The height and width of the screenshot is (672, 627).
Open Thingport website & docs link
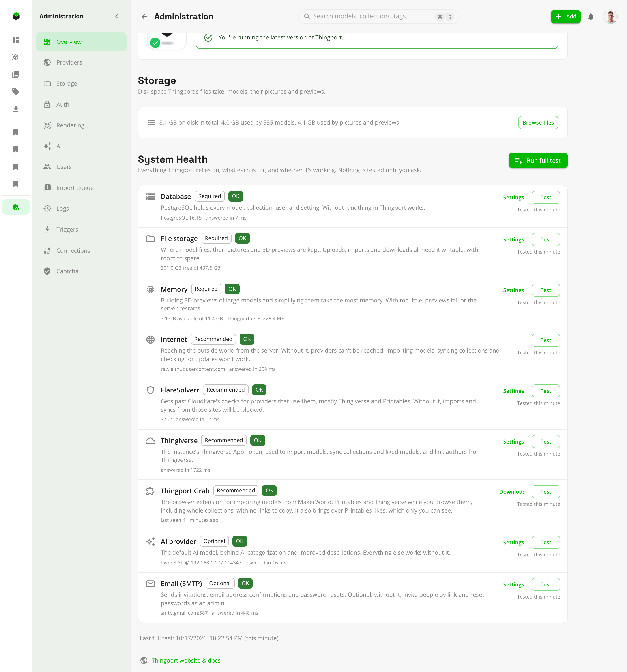tap(186, 661)
